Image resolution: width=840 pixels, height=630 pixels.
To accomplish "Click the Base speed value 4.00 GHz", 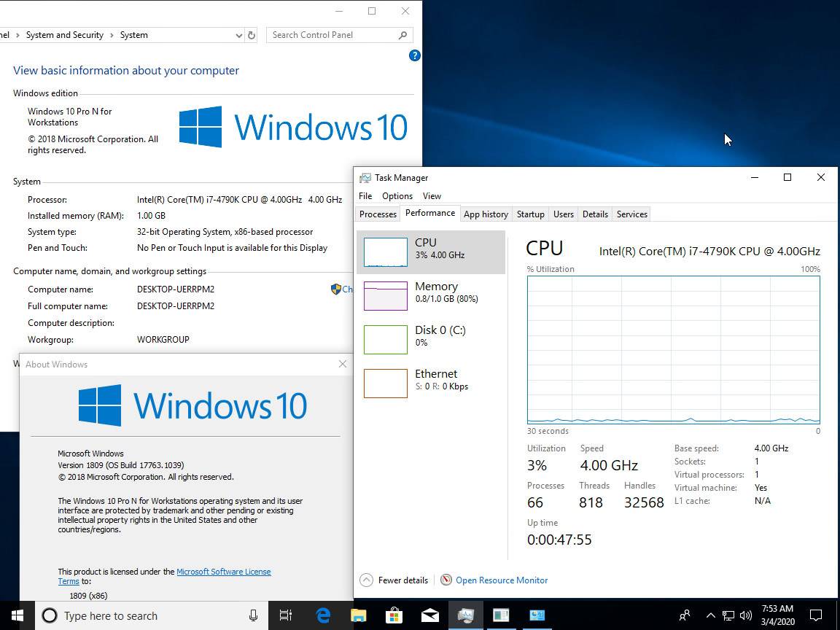I will pyautogui.click(x=771, y=448).
